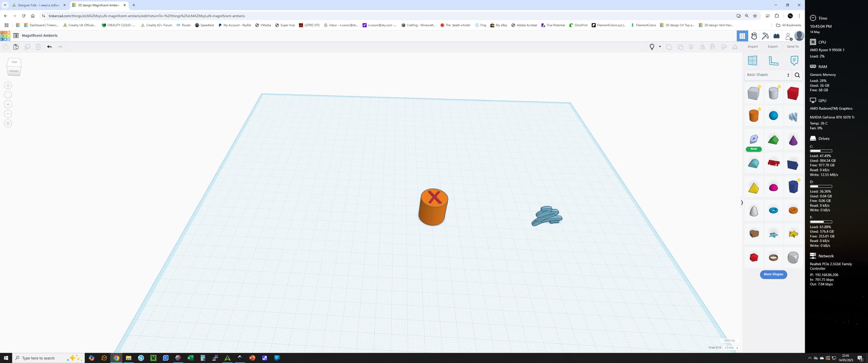Click the Windows Start button

point(6,358)
